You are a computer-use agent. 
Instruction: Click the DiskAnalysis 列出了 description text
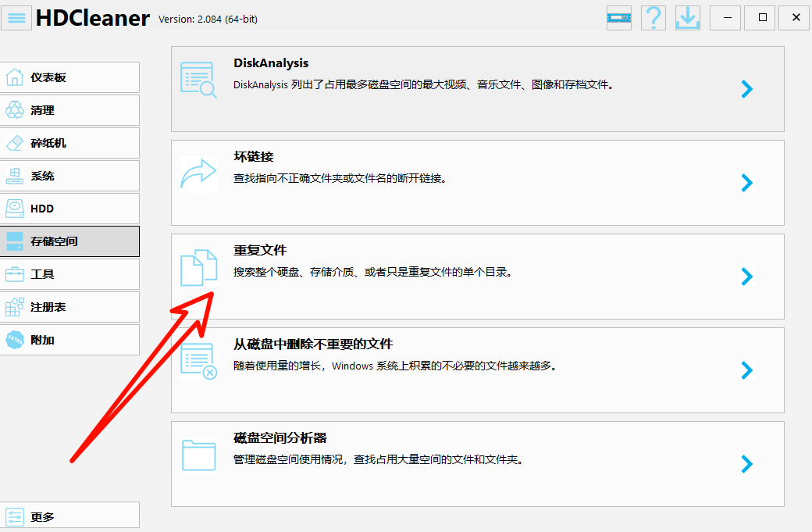[424, 84]
